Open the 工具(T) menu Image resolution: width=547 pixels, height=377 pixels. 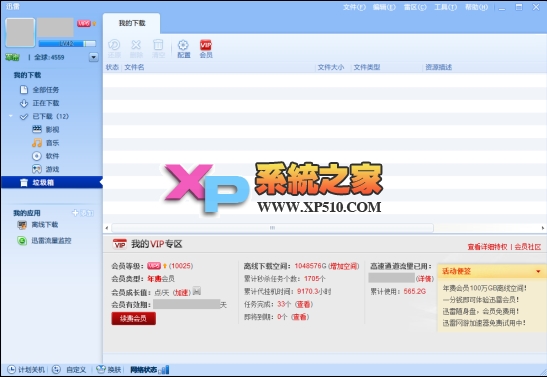click(445, 7)
